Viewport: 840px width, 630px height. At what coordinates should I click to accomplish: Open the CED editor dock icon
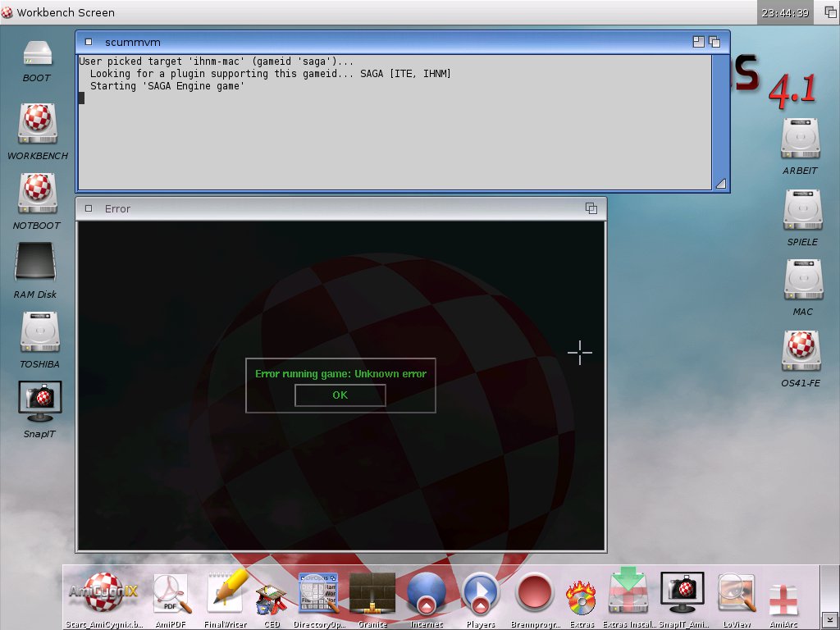point(272,599)
